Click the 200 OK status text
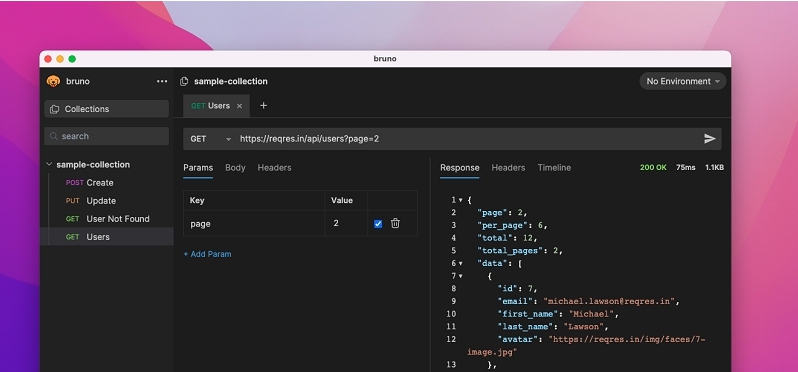Viewport: 798px width, 372px height. pyautogui.click(x=653, y=167)
